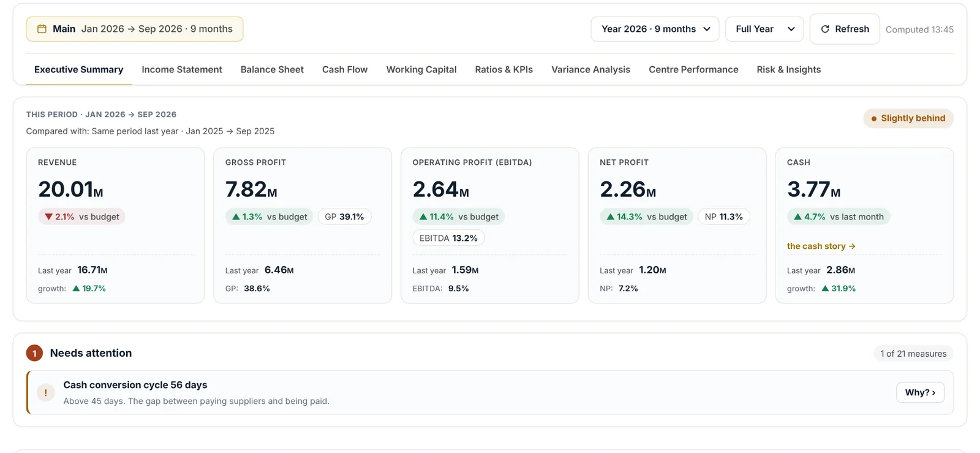Click the Why? button
Screen dimensions: 980x453
(920, 392)
